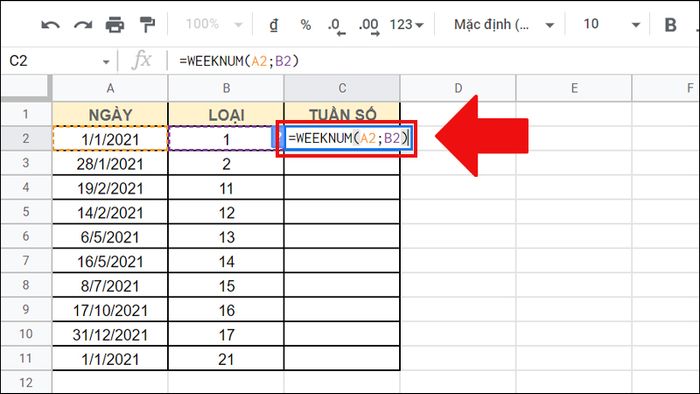The image size is (700, 394).
Task: Click the Print icon
Action: (115, 25)
